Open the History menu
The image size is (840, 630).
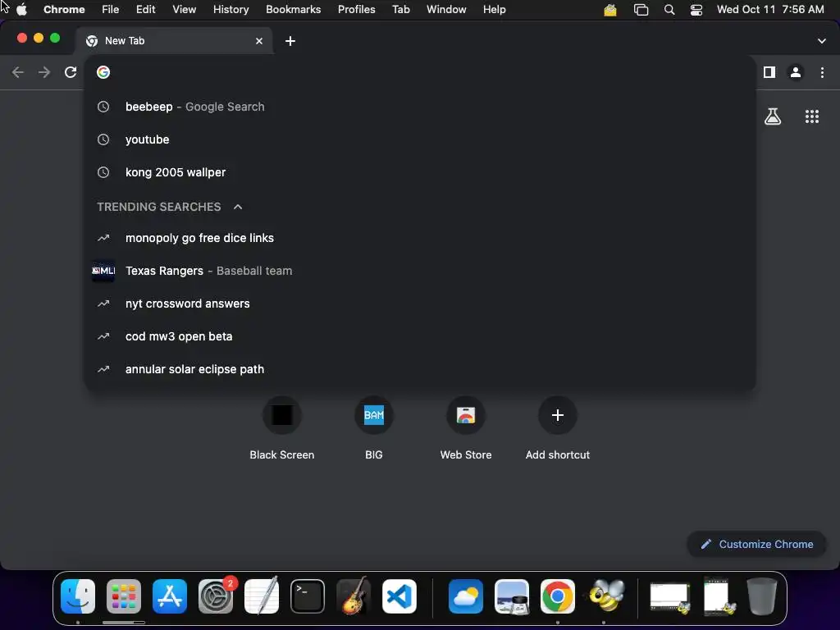coord(231,9)
